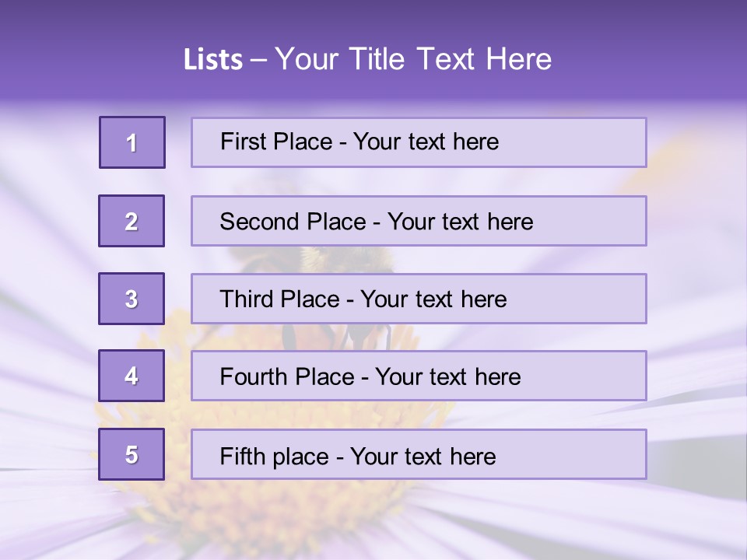The width and height of the screenshot is (747, 560).
Task: Click the word 'Fifth' in the last row
Action: pyautogui.click(x=242, y=456)
